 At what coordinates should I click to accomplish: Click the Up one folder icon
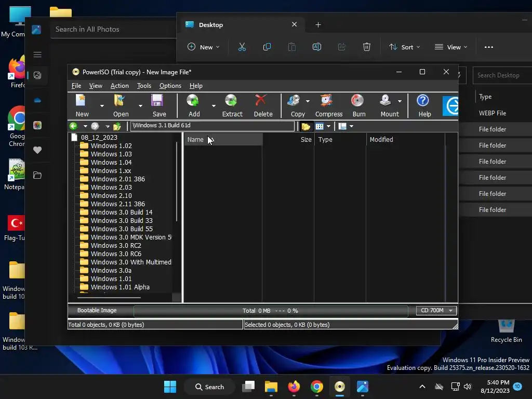(x=117, y=126)
